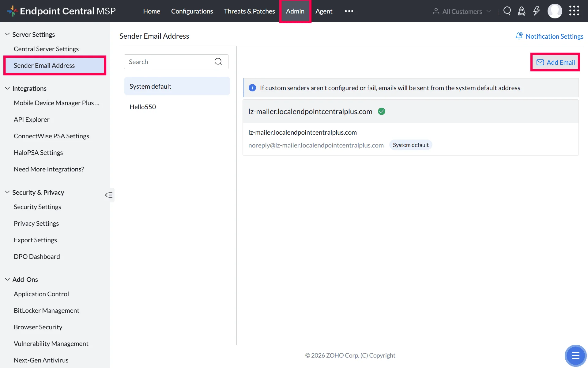This screenshot has width=588, height=368.
Task: Open API Explorer
Action: [x=32, y=119]
